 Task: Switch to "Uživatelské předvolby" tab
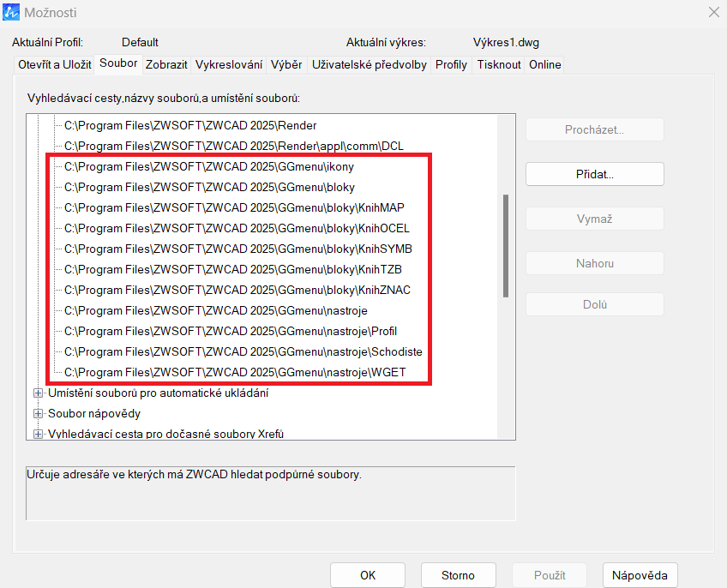click(369, 64)
